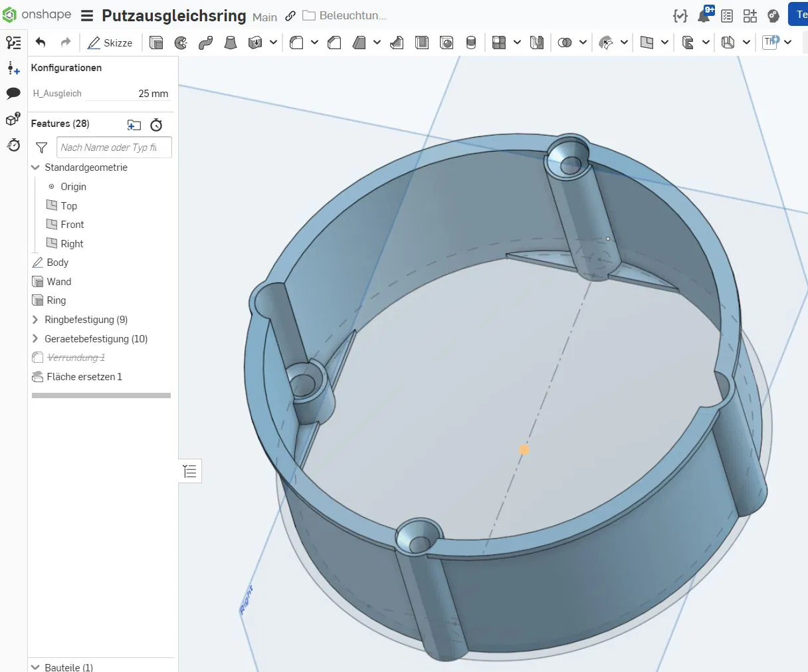Click the rollback bar below feature list
The image size is (808, 672).
point(101,395)
